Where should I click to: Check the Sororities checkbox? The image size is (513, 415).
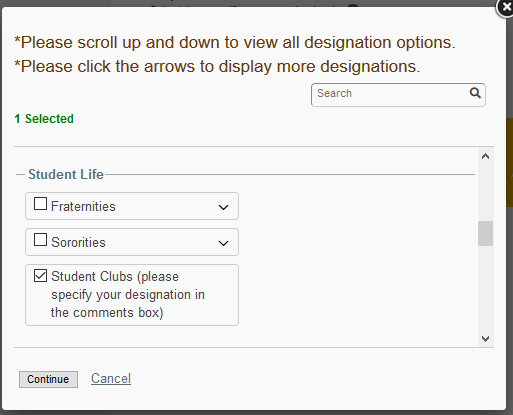coord(40,240)
